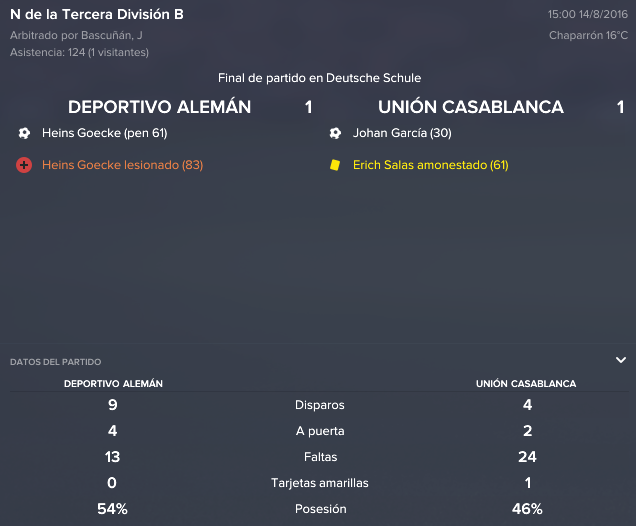Click the goal ball icon beside Heins Goecke
Image resolution: width=636 pixels, height=526 pixels.
pos(24,133)
